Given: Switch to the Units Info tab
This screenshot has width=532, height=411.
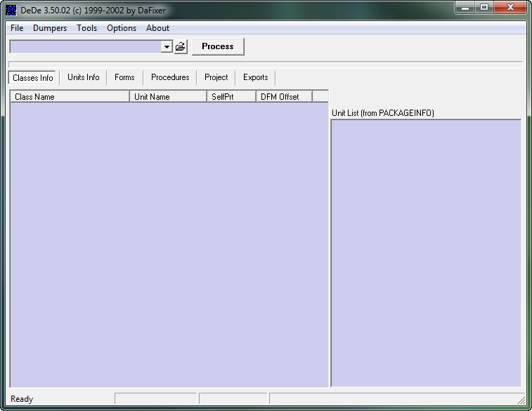Looking at the screenshot, I should [84, 77].
